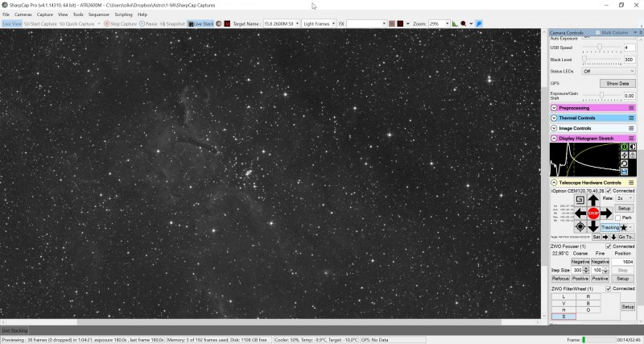Viewport: 644px width, 344px height.
Task: Click the focuser Position input field
Action: [x=622, y=262]
